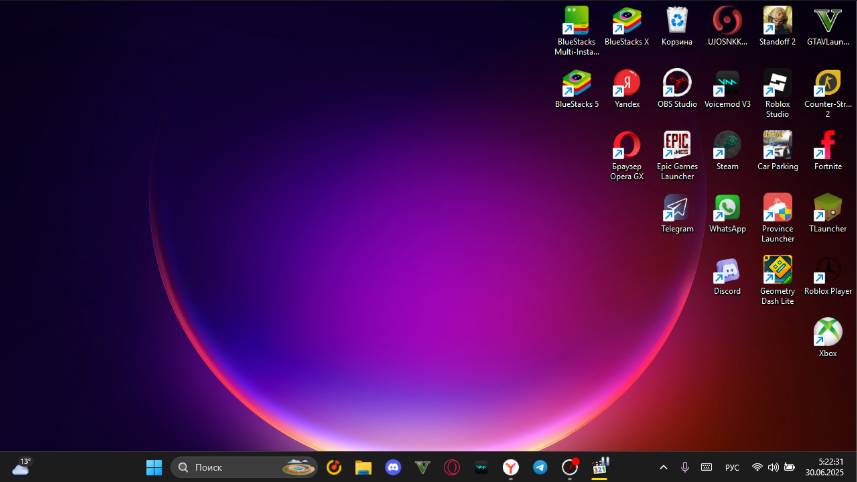Select the Geometry Dash Lite icon
The width and height of the screenshot is (857, 482).
tap(778, 281)
